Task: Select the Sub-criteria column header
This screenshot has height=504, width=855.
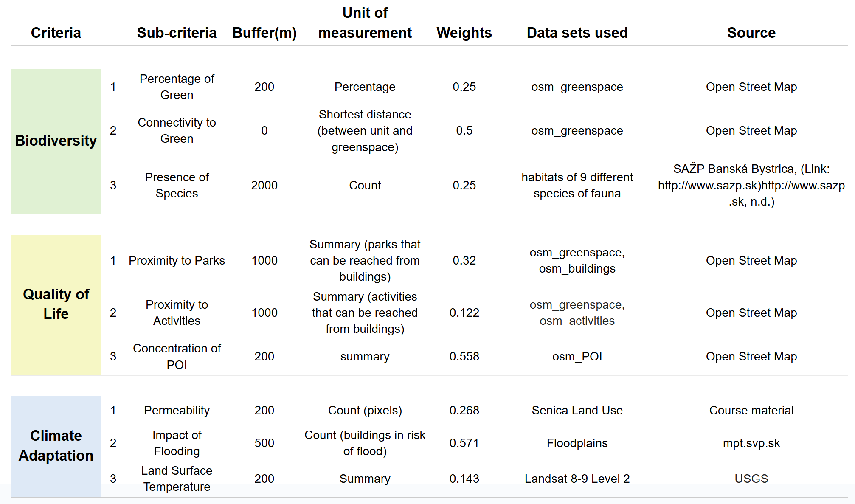Action: tap(177, 33)
